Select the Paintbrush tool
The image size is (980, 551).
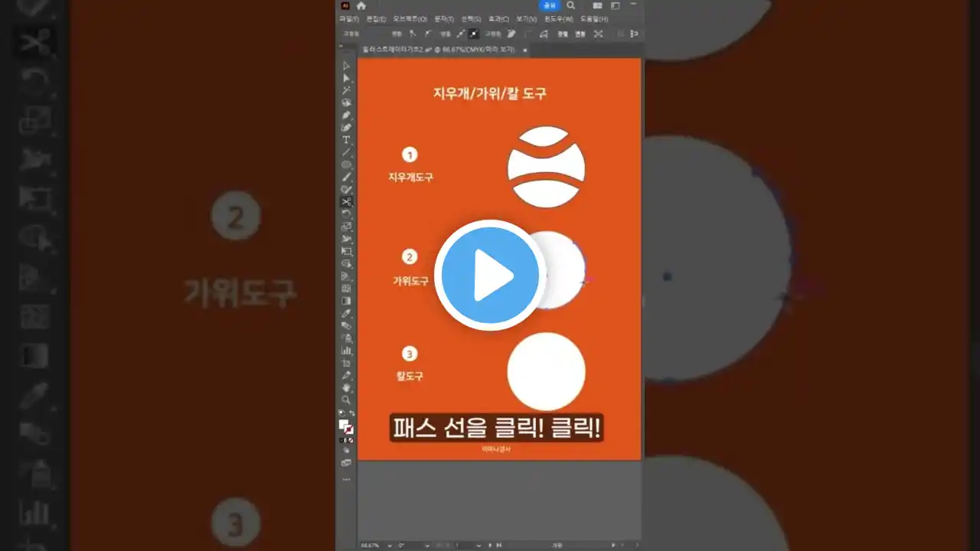coord(347,177)
